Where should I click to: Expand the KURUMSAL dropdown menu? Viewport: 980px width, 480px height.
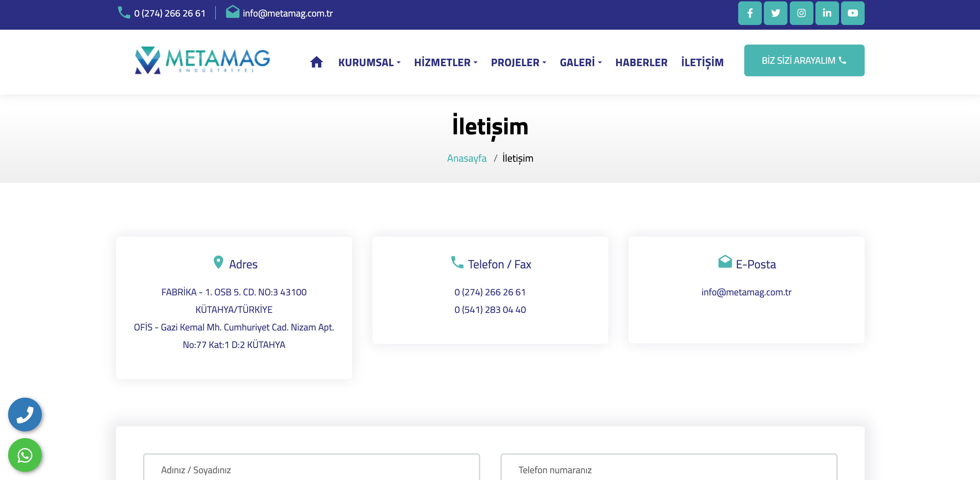pos(369,62)
